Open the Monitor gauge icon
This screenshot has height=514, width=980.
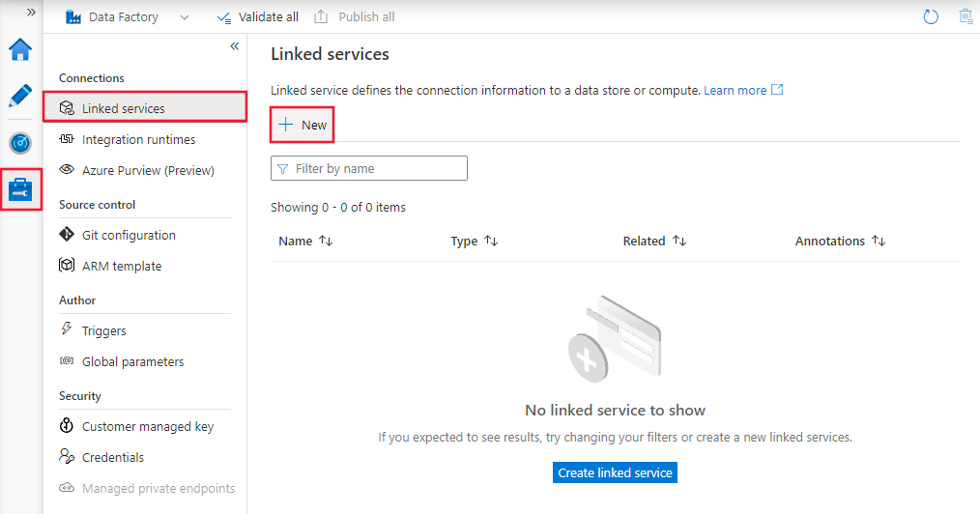pyautogui.click(x=20, y=143)
